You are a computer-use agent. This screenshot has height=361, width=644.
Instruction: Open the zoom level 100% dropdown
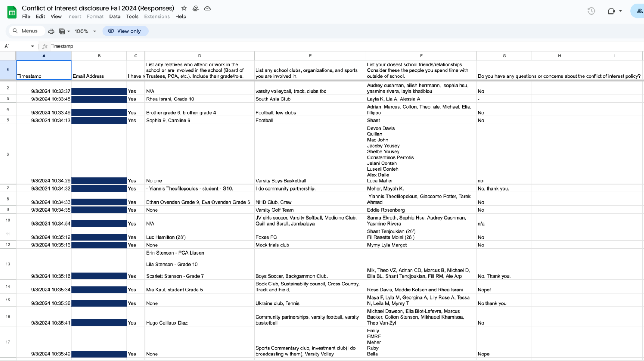point(85,31)
